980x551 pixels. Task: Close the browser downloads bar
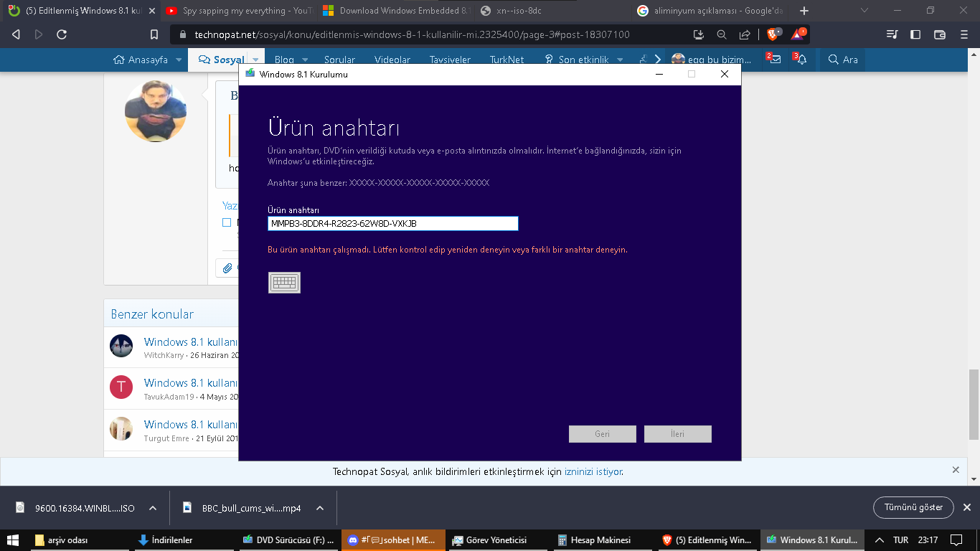tap(966, 507)
